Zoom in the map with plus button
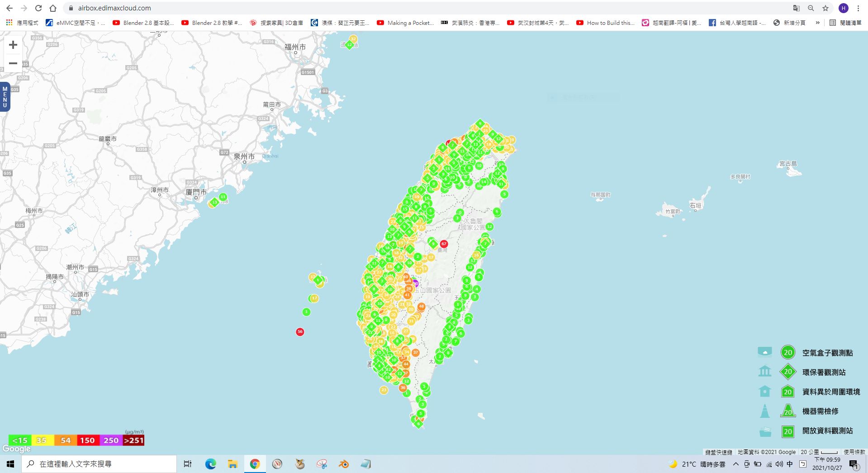The width and height of the screenshot is (868, 473). tap(13, 45)
